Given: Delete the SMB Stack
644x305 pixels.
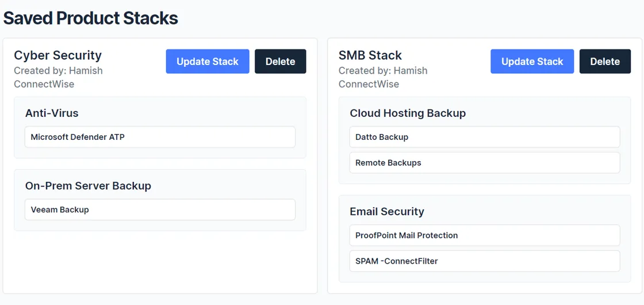Looking at the screenshot, I should pyautogui.click(x=605, y=62).
